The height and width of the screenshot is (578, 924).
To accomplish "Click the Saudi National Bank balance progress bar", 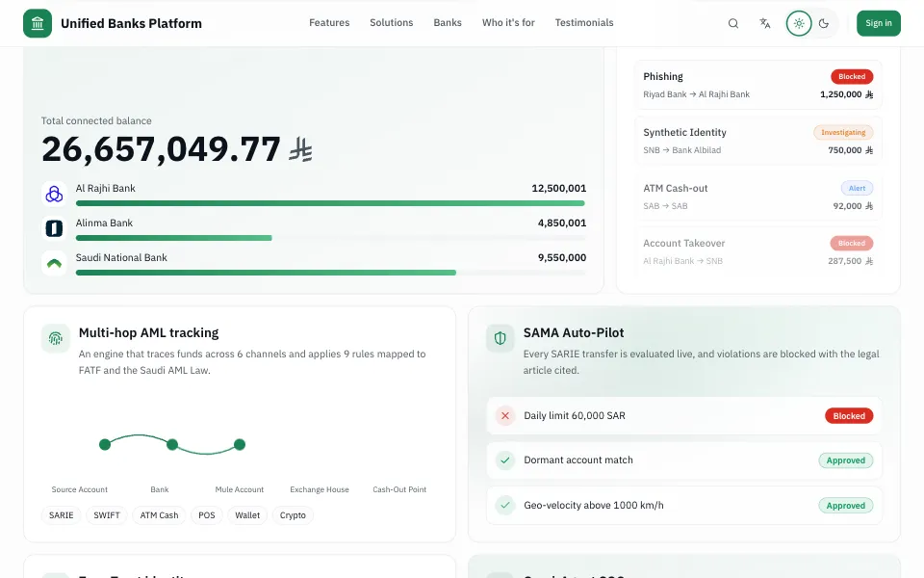I will click(x=330, y=273).
